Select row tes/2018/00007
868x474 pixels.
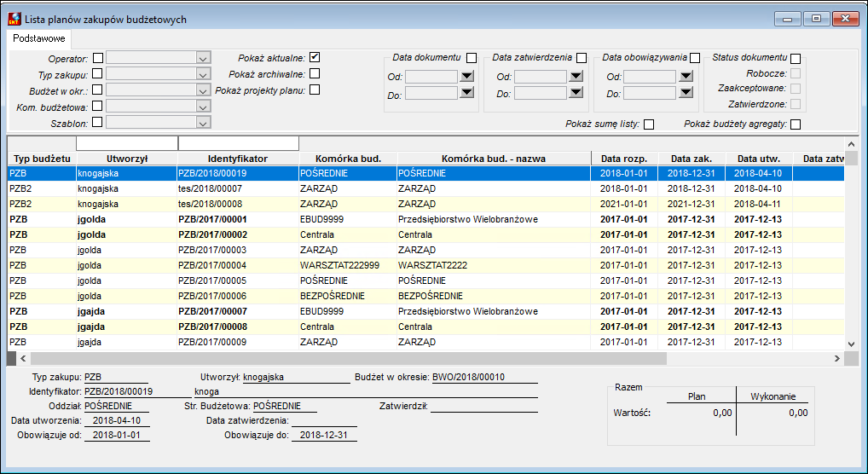[x=425, y=188]
